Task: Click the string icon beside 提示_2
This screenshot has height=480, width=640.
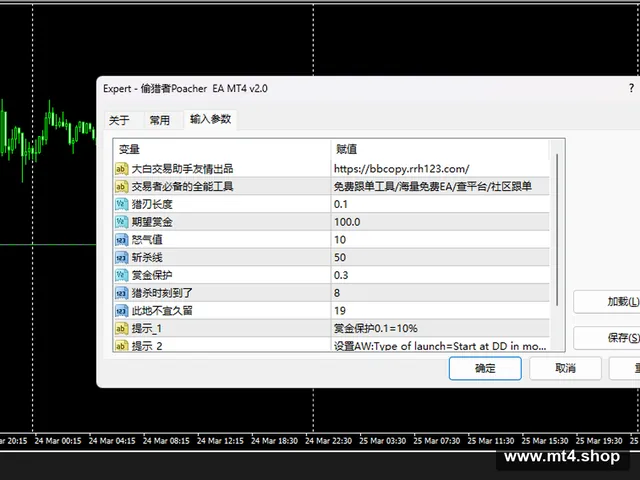Action: [121, 346]
